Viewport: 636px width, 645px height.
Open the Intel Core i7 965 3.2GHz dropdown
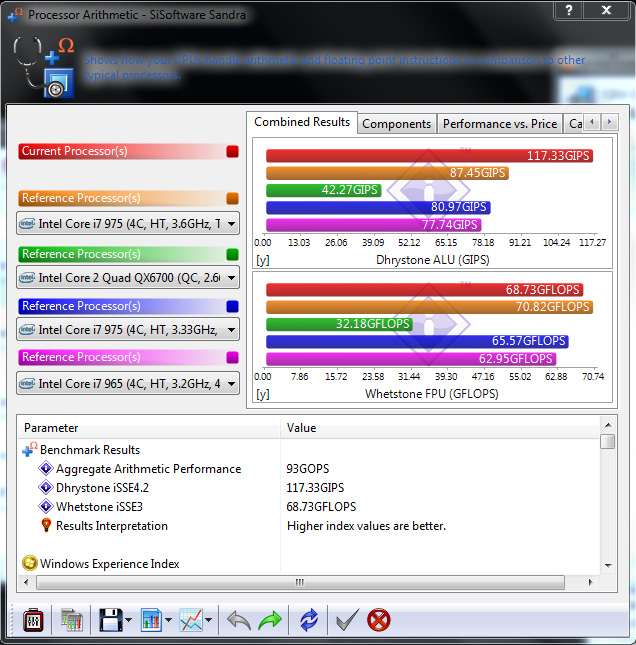pos(128,383)
